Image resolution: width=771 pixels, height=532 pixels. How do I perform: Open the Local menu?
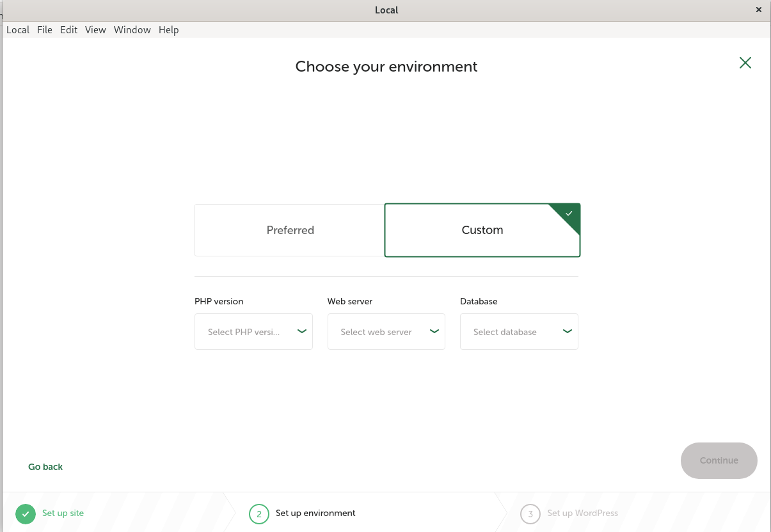18,30
